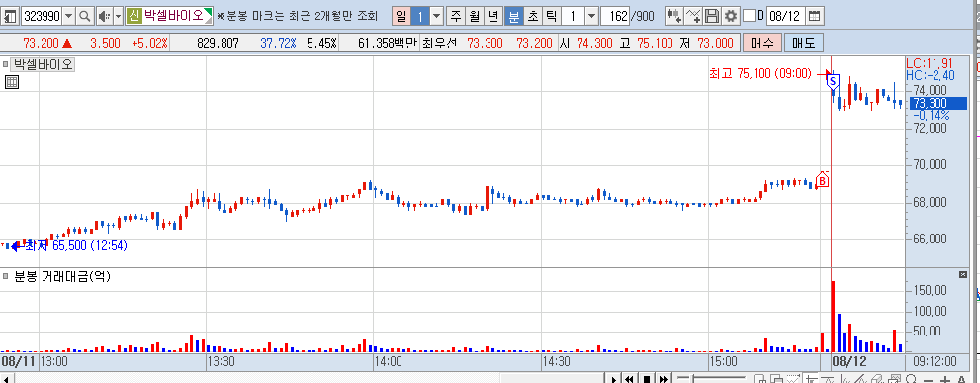Click the stop square playback button

coord(647,379)
